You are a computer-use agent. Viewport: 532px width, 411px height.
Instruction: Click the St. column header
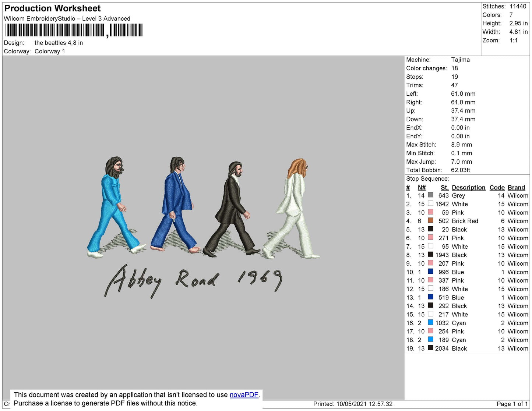click(445, 187)
